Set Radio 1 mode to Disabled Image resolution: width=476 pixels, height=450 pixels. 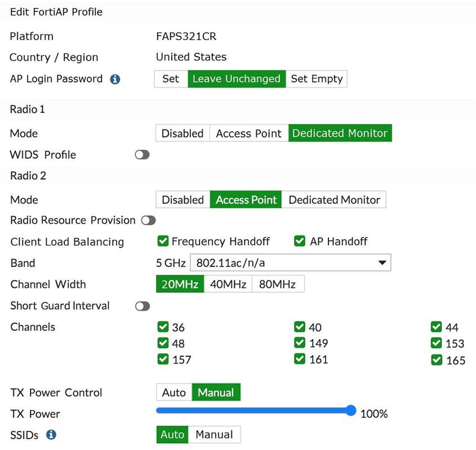pyautogui.click(x=183, y=133)
